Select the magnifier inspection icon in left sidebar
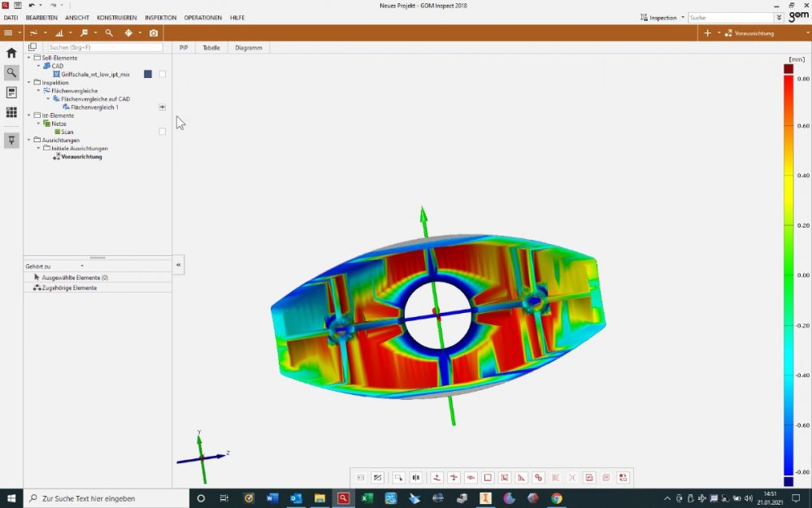The height and width of the screenshot is (508, 812). coord(11,72)
